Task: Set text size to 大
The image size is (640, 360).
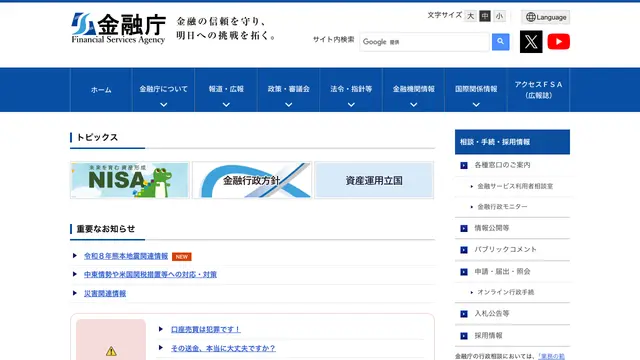Action: coord(471,16)
